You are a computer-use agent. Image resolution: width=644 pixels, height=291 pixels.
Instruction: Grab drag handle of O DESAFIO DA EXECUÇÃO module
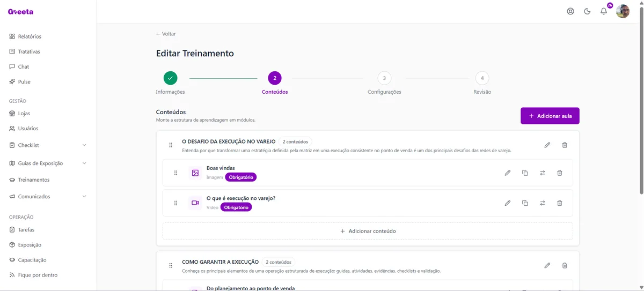pyautogui.click(x=171, y=145)
